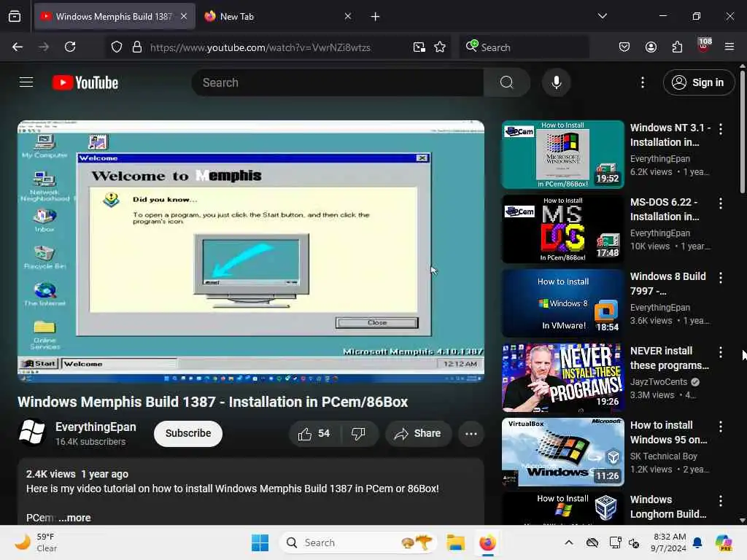Image resolution: width=747 pixels, height=560 pixels.
Task: Open Copilot preview icon in taskbar
Action: pyautogui.click(x=724, y=542)
